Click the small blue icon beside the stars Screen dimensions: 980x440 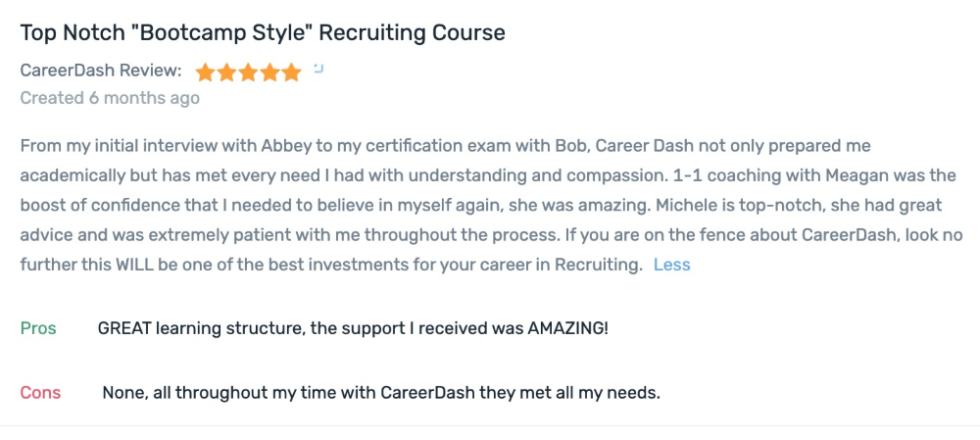[x=318, y=69]
